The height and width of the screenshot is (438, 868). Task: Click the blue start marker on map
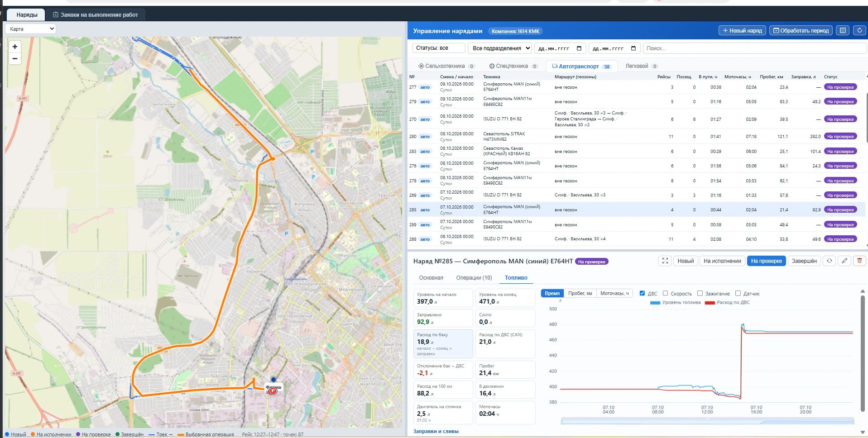point(273,380)
